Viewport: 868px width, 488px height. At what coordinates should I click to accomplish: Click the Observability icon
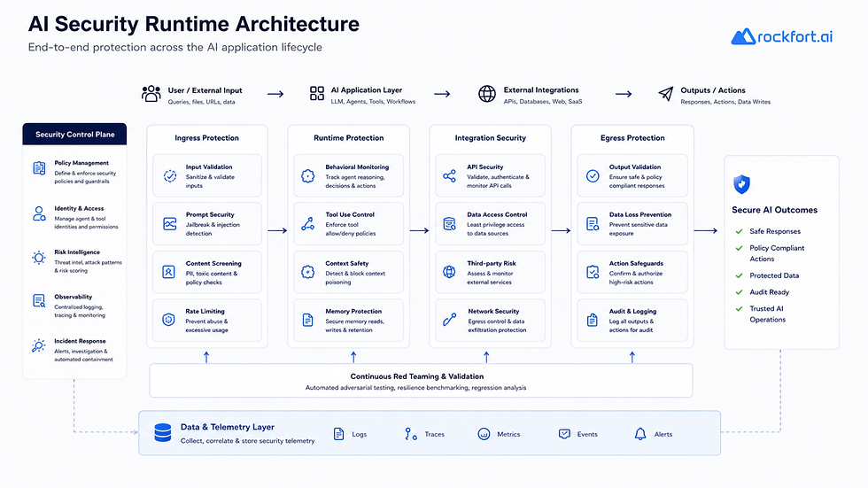coord(39,301)
